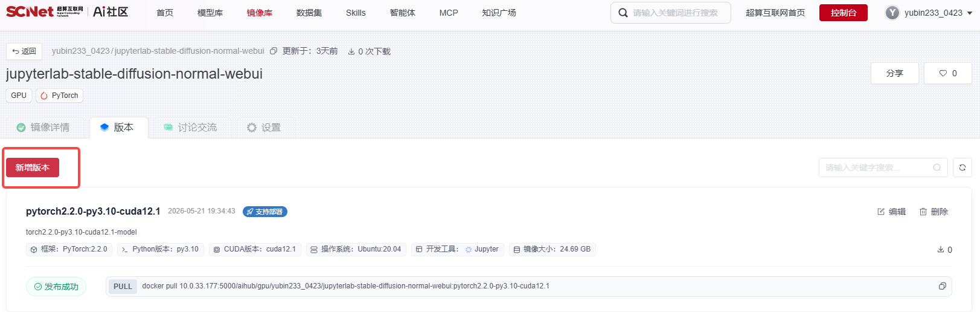This screenshot has width=980, height=312.
Task: Click the 分享 share button
Action: pyautogui.click(x=895, y=73)
